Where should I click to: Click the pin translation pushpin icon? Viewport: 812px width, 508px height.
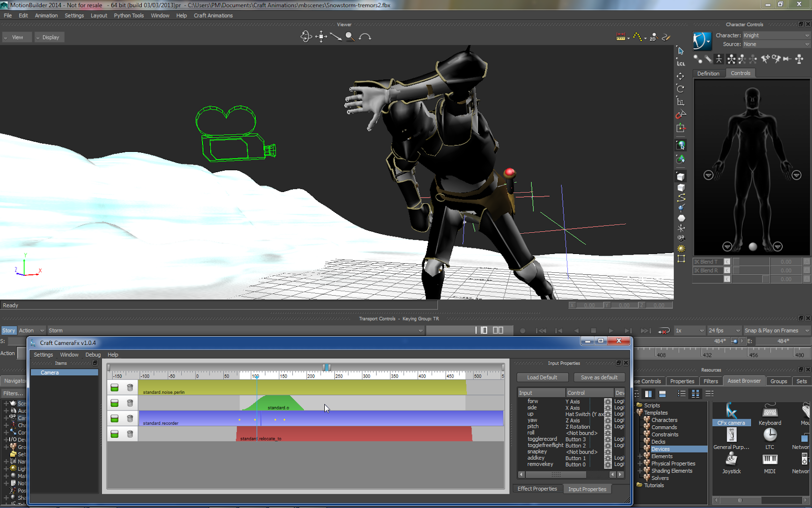point(765,59)
